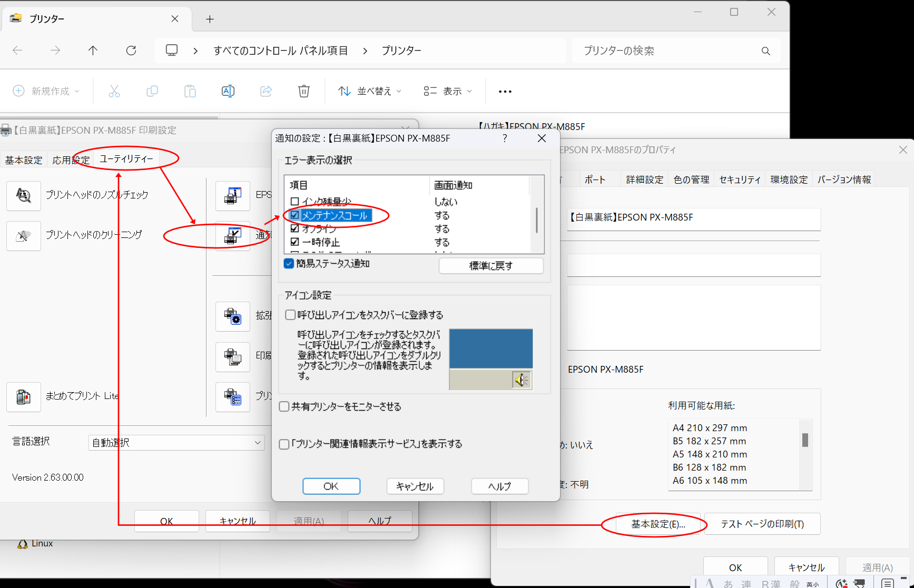Click the notification settings (通知) printer icon
Image resolution: width=914 pixels, height=588 pixels.
[x=232, y=236]
